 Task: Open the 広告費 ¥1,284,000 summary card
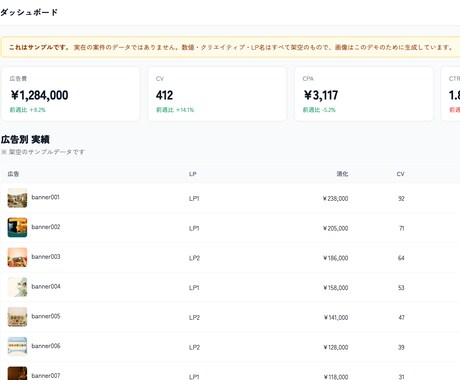[71, 94]
